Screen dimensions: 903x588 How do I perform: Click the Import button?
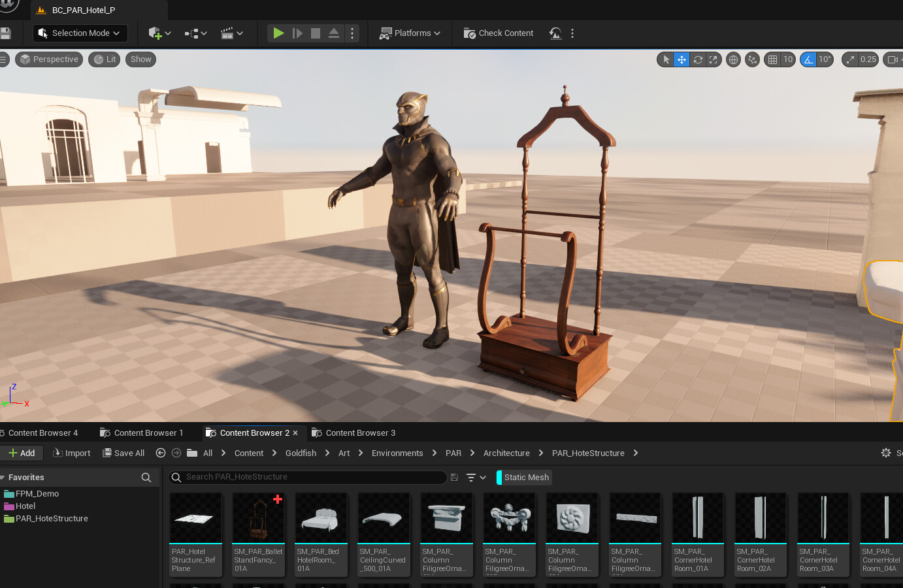pos(72,453)
